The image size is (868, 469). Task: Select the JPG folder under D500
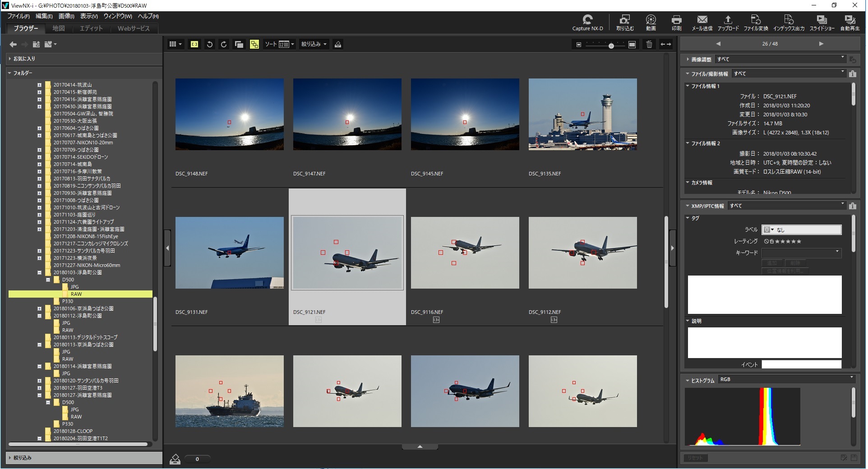[x=74, y=287]
